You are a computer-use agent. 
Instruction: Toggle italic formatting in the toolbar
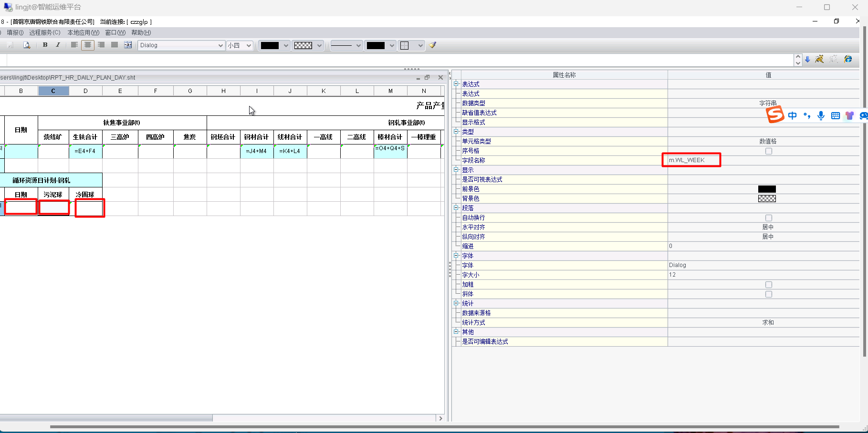tap(58, 45)
